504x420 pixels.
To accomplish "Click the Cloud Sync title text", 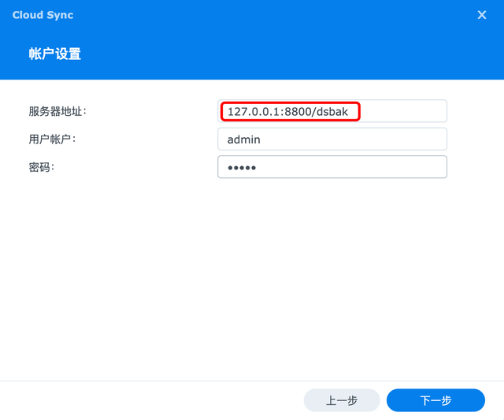I will (x=43, y=15).
